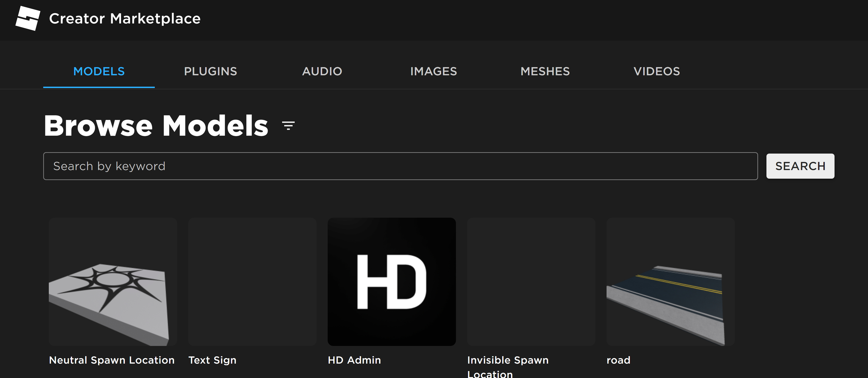
Task: Open the HD Admin title link
Action: (354, 360)
